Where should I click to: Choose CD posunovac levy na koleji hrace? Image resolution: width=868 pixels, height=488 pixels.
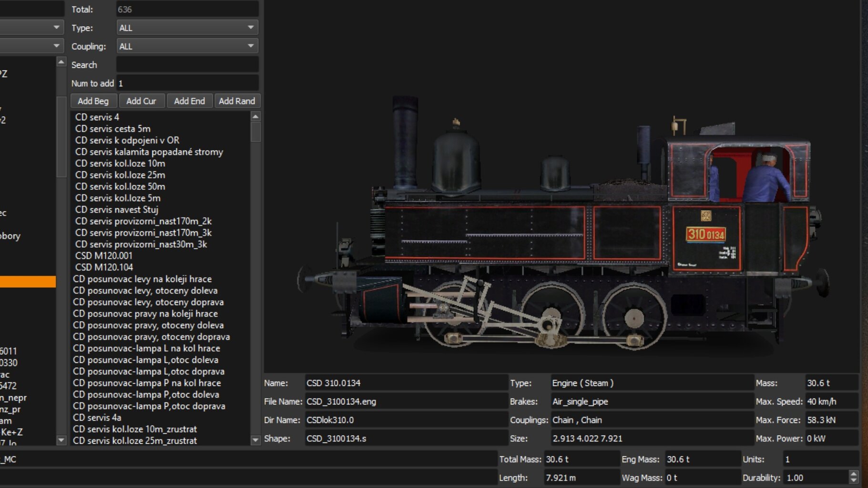click(x=142, y=279)
